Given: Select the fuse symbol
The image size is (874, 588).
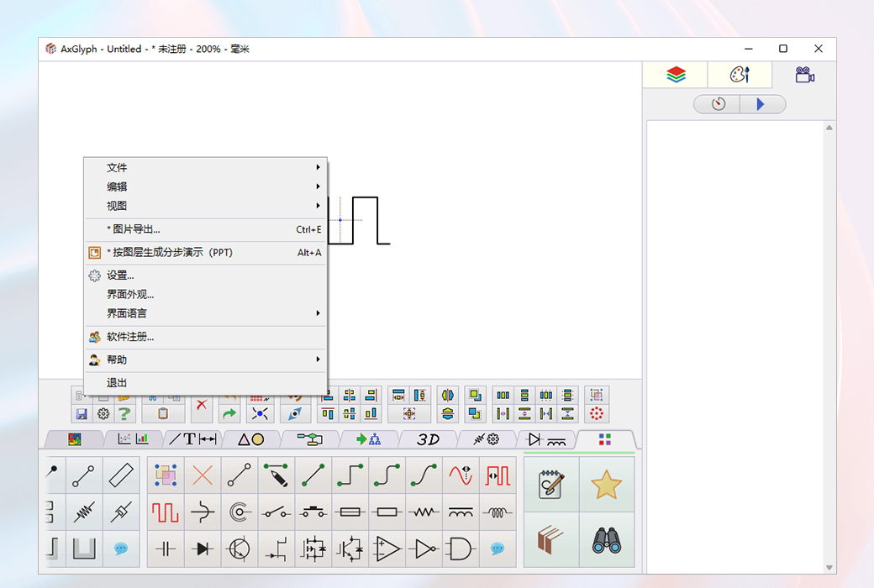Looking at the screenshot, I should tap(350, 512).
